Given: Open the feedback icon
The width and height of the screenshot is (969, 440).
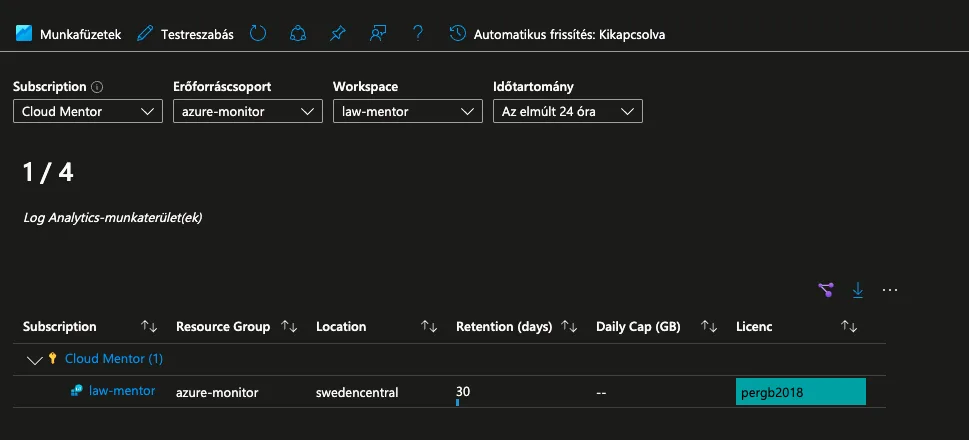Looking at the screenshot, I should pos(377,34).
